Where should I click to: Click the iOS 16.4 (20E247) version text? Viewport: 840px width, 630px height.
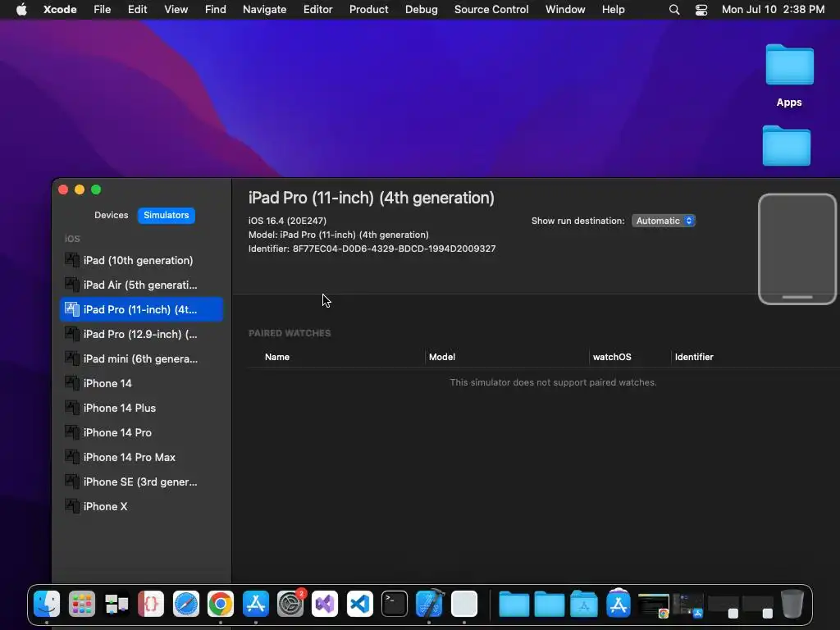click(287, 221)
